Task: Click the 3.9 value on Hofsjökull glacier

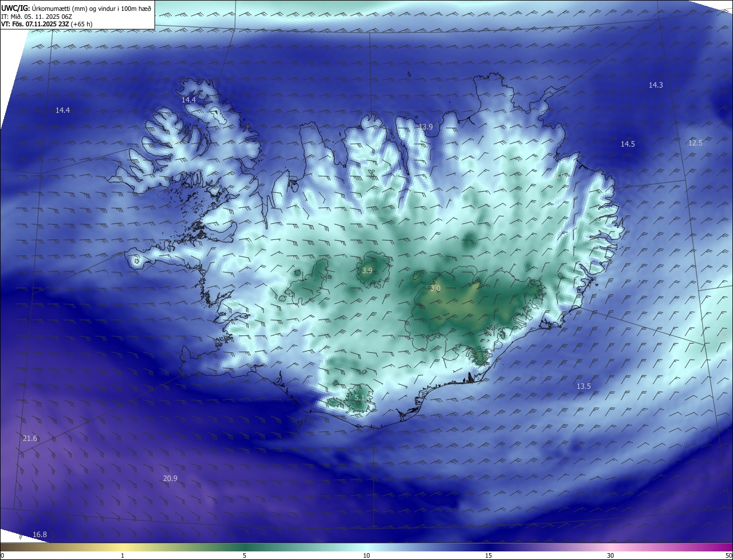Action: [368, 270]
